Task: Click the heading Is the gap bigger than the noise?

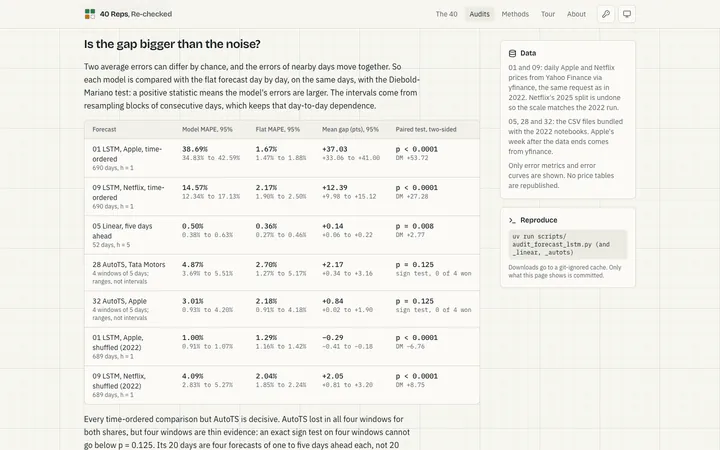Action: pos(172,44)
